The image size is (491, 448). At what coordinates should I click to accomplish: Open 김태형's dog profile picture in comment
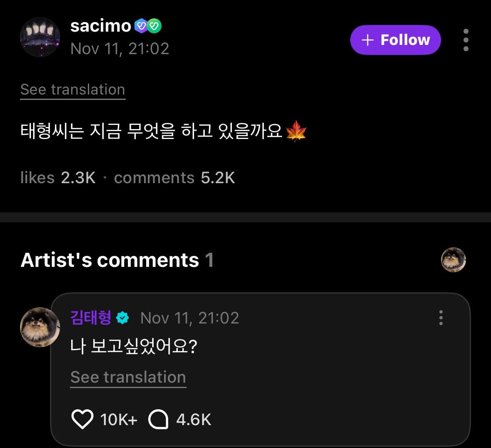point(40,327)
